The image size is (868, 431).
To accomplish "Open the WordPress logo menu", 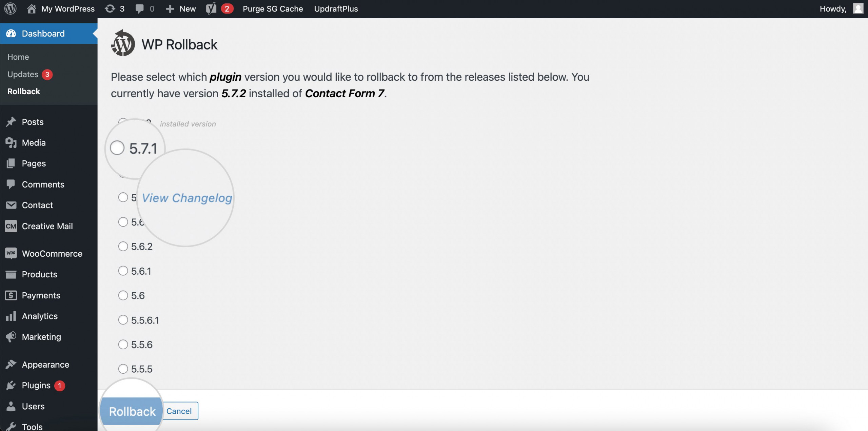I will [x=11, y=8].
